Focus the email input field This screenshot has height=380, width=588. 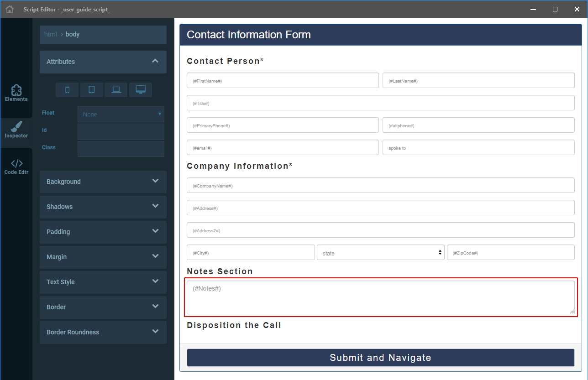(x=283, y=147)
